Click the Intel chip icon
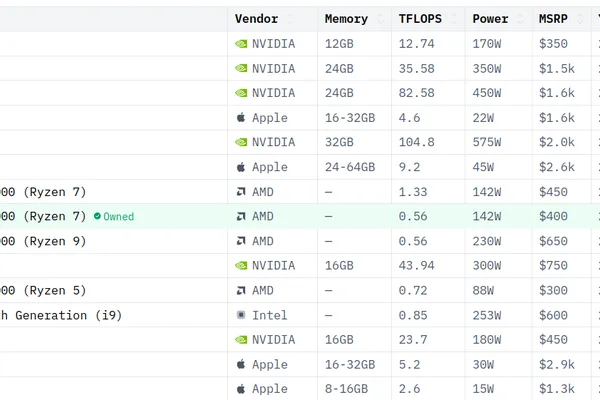 coord(241,315)
